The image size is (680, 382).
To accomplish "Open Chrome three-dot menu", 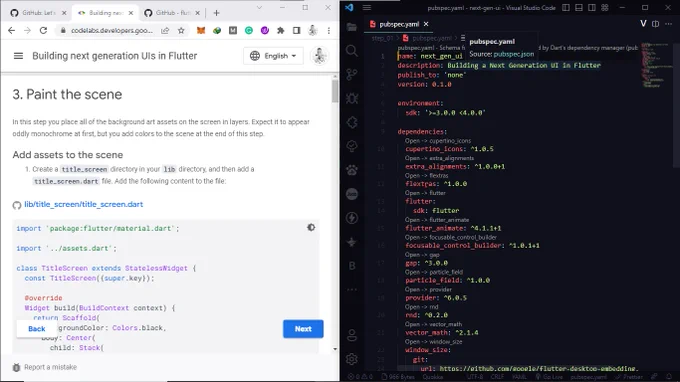I will coord(329,30).
